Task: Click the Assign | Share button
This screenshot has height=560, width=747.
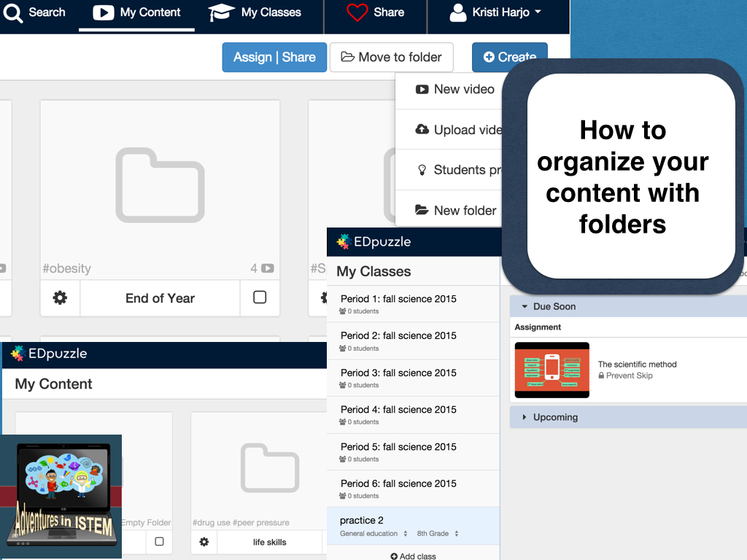Action: [274, 57]
